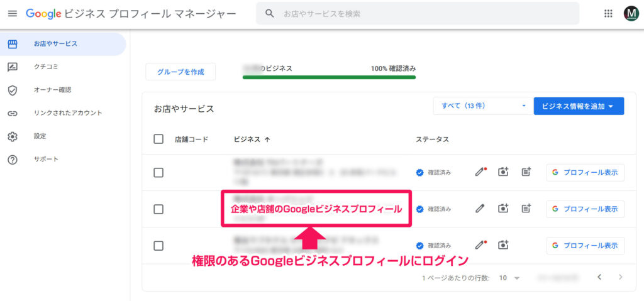This screenshot has width=644, height=301.
Task: Click the account avatar icon
Action: pyautogui.click(x=630, y=13)
